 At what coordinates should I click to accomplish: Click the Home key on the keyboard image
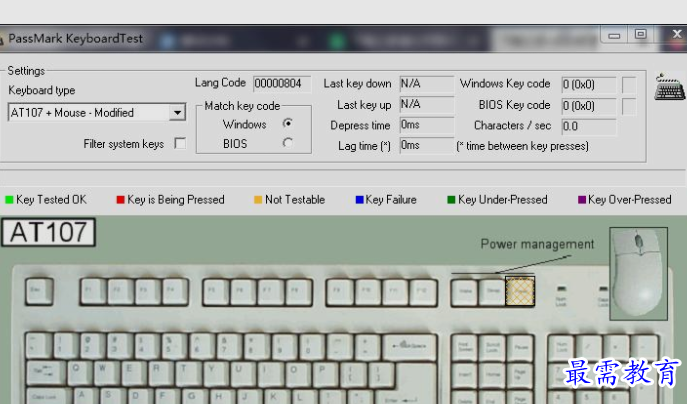coord(492,375)
